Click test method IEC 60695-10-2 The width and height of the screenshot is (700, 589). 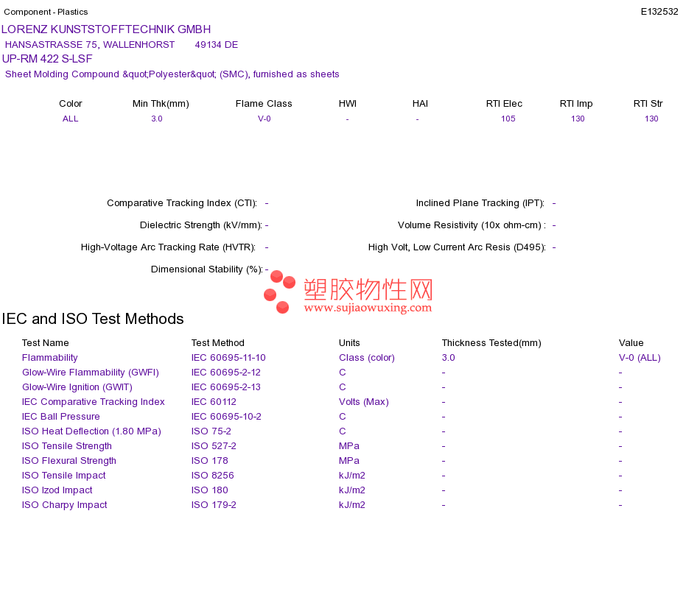(226, 416)
